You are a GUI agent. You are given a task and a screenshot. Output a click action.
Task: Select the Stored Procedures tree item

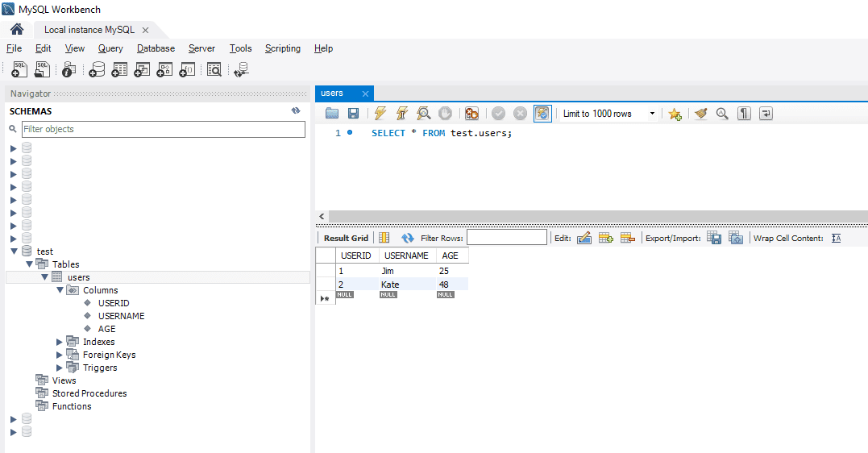pos(89,393)
